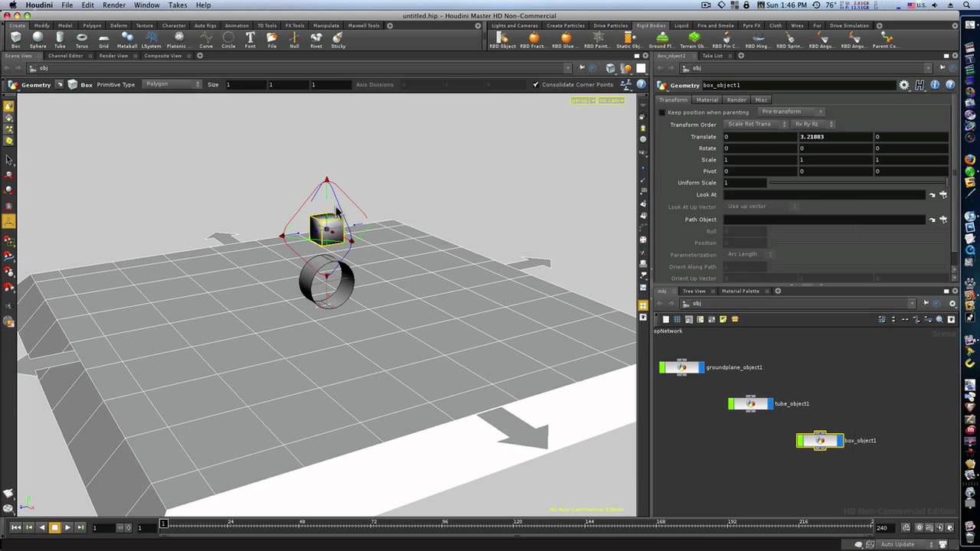The height and width of the screenshot is (551, 980).
Task: Select the Rivet shelf tool
Action: [316, 40]
